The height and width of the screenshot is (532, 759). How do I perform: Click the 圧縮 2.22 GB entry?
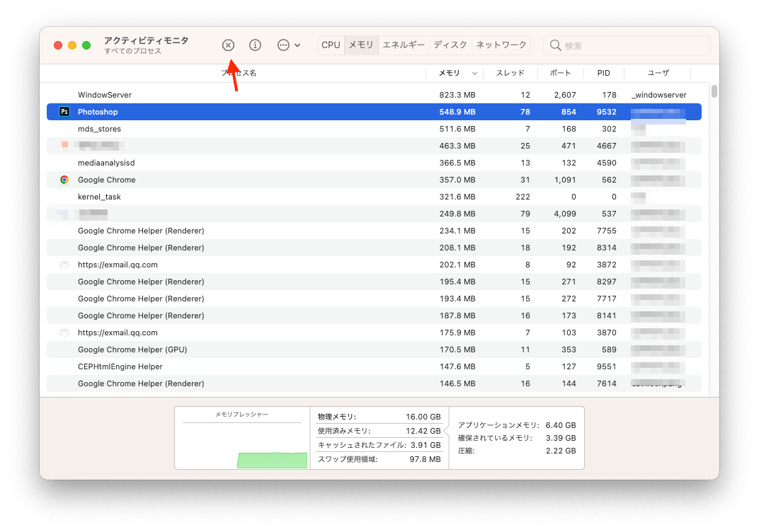(x=517, y=451)
